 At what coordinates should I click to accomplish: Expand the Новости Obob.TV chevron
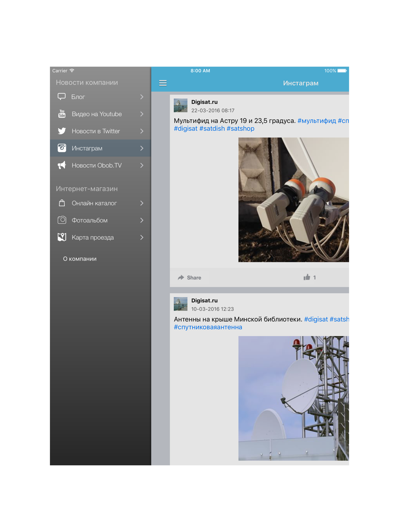[142, 166]
